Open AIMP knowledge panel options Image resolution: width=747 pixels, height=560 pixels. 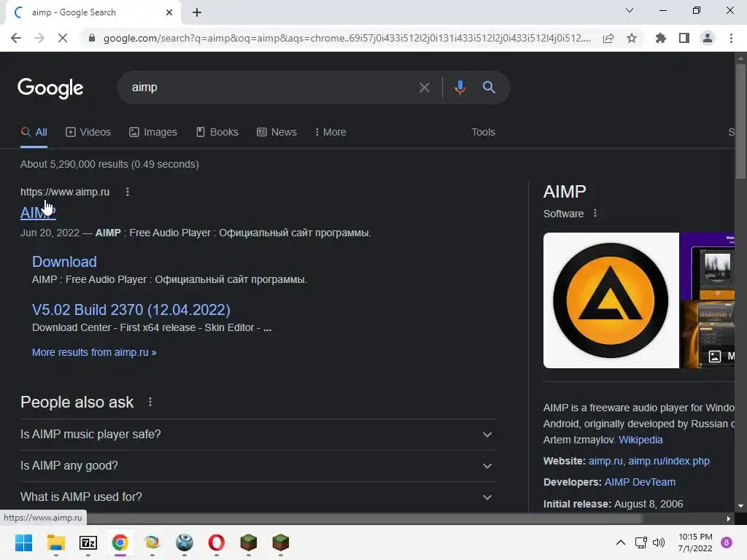[x=595, y=214]
